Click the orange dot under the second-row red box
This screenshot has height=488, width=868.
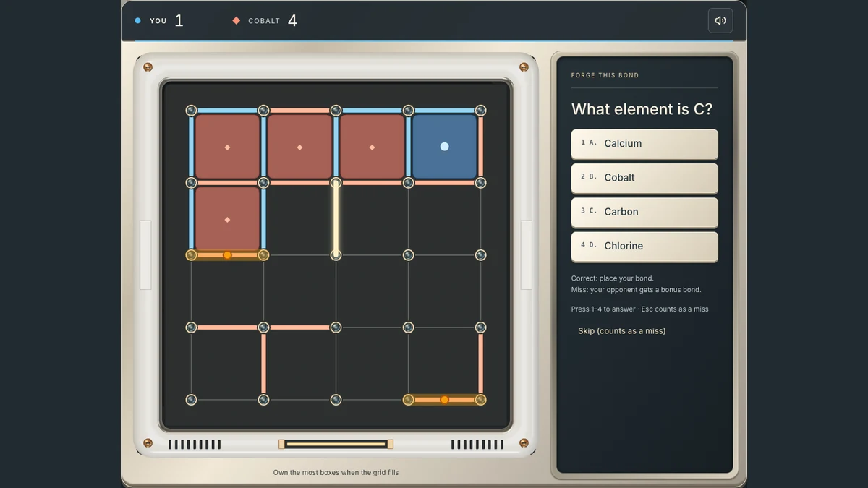[x=227, y=255]
